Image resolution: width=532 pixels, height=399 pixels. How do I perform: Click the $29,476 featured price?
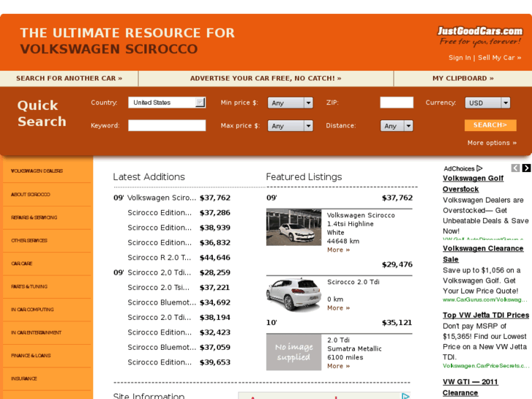click(397, 264)
